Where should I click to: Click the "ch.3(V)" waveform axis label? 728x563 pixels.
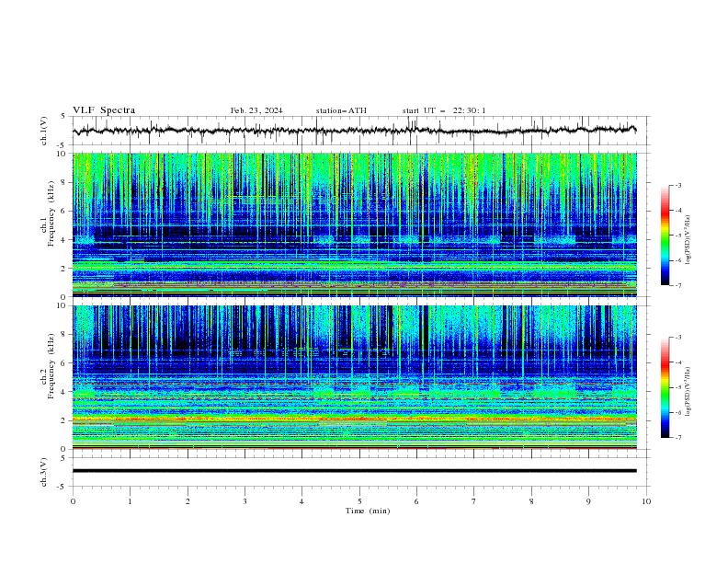point(44,472)
